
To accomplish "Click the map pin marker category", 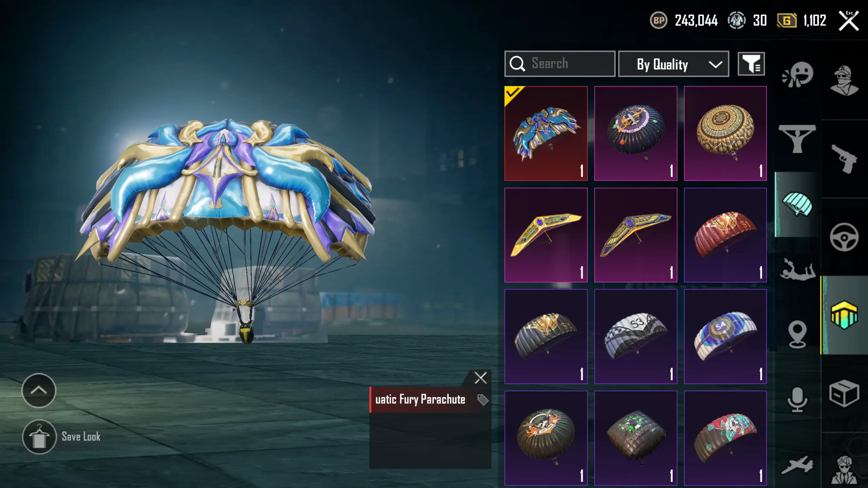I will click(x=797, y=334).
